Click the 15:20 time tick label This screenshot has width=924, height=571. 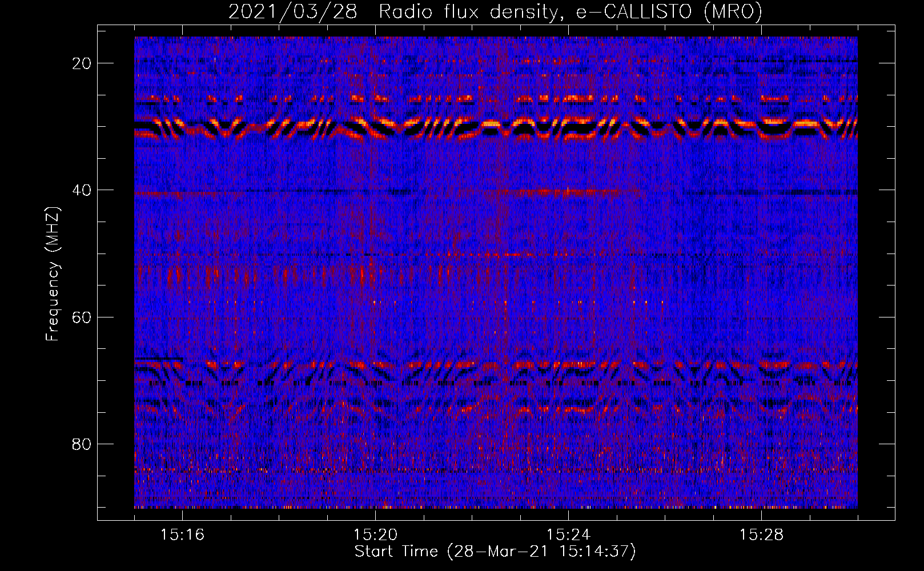coord(375,534)
